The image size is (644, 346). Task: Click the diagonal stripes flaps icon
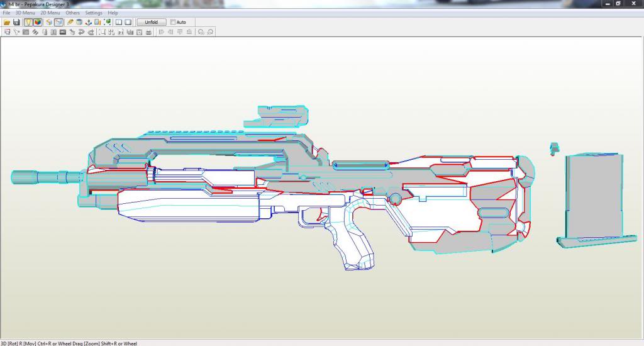click(x=35, y=32)
